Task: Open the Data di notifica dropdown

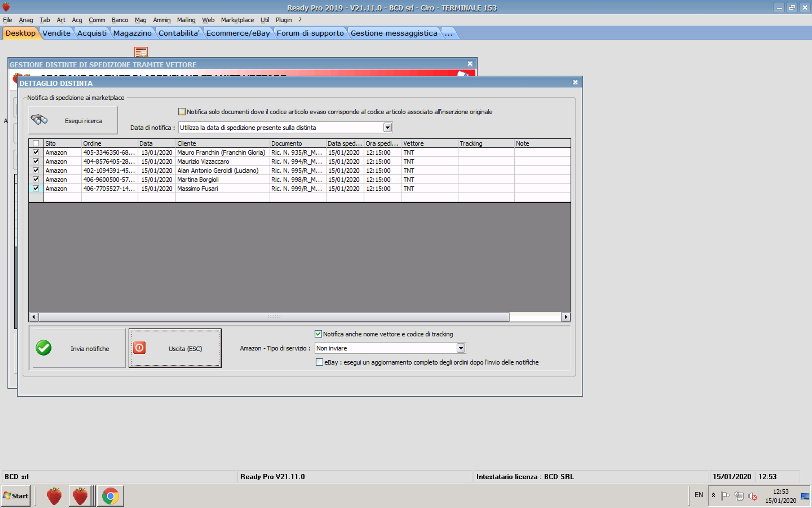Action: [388, 128]
